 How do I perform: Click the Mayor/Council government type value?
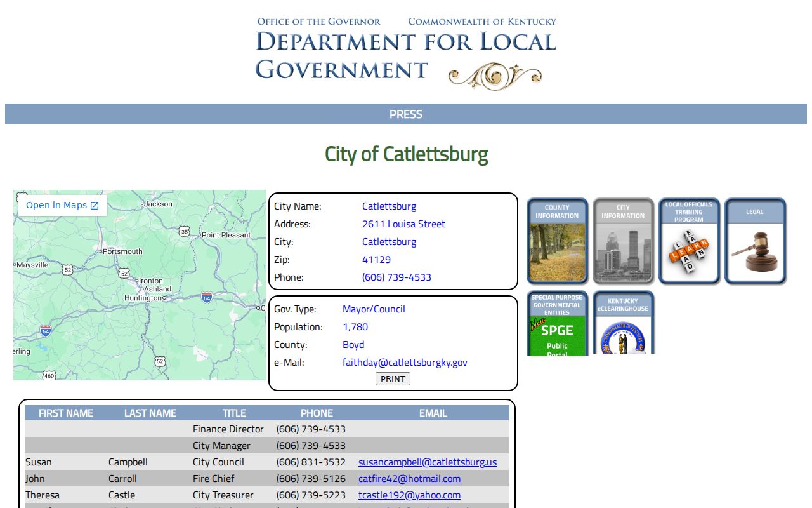click(374, 309)
